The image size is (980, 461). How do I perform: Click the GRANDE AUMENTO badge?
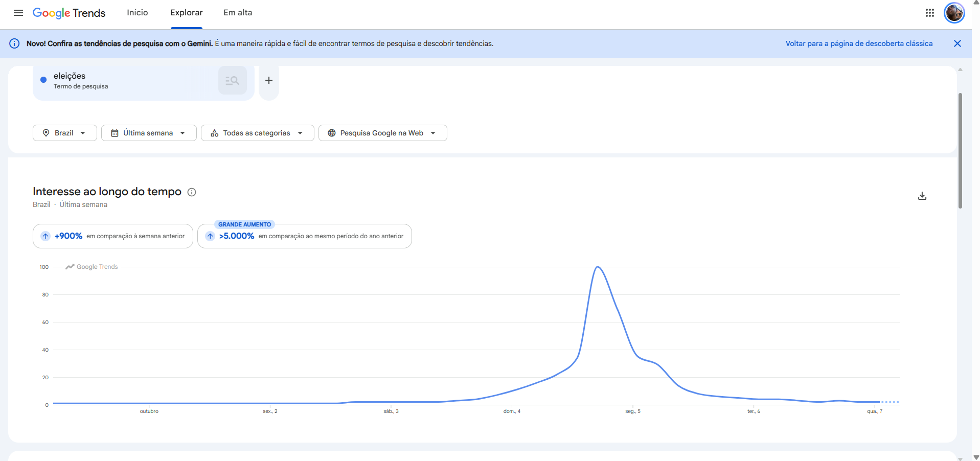click(244, 224)
